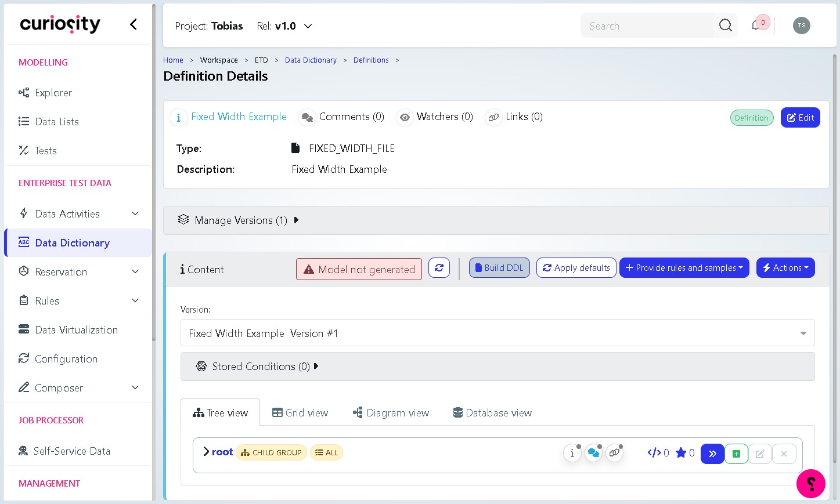The width and height of the screenshot is (840, 504).
Task: Click the CHILD GROUP badge
Action: click(x=272, y=452)
